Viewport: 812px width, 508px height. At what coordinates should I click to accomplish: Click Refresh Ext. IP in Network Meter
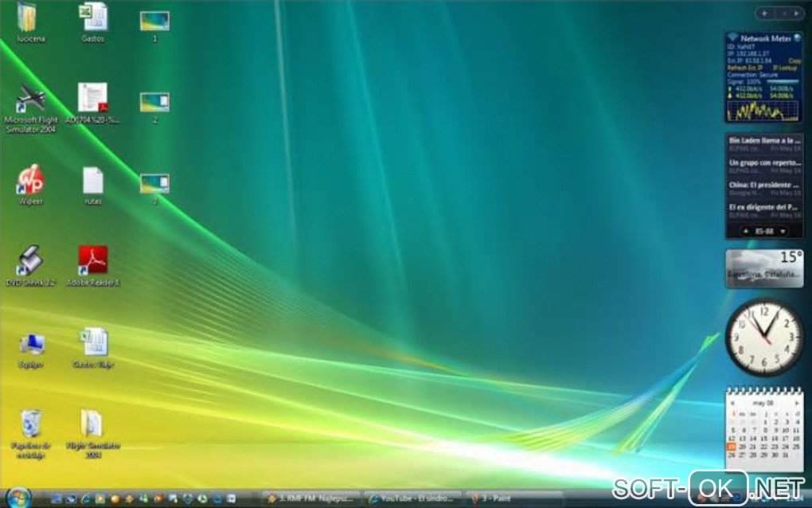point(744,68)
